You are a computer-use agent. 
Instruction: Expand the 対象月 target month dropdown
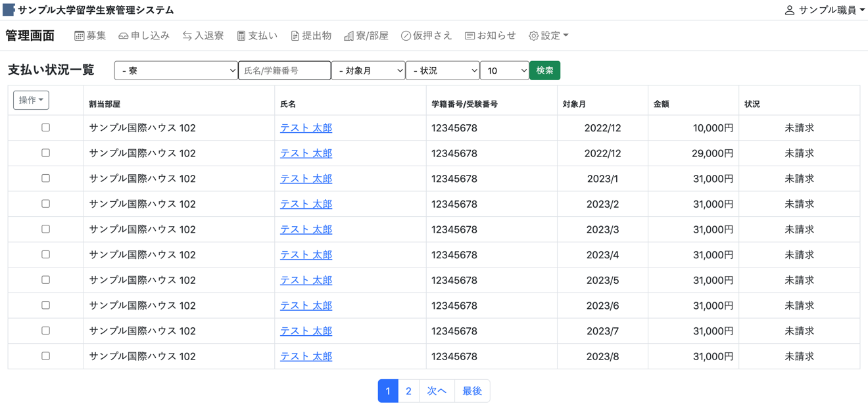point(368,70)
